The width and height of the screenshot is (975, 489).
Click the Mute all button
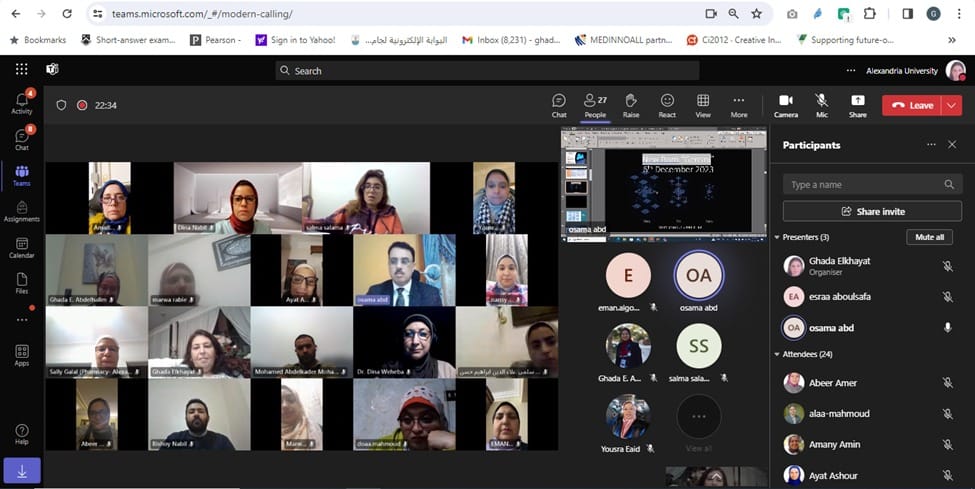(x=929, y=237)
